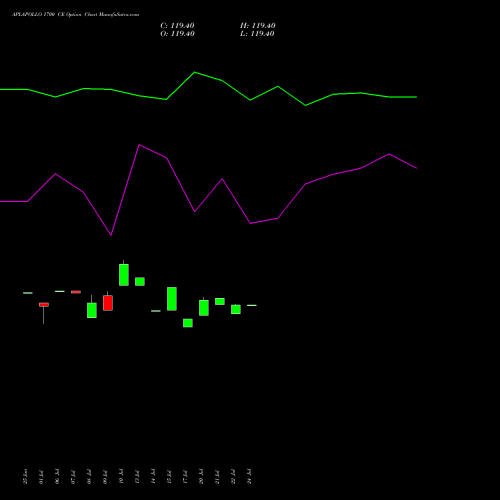Screen dimensions: 500x500
Task: Select the close value C: 119.40
Action: (177, 26)
